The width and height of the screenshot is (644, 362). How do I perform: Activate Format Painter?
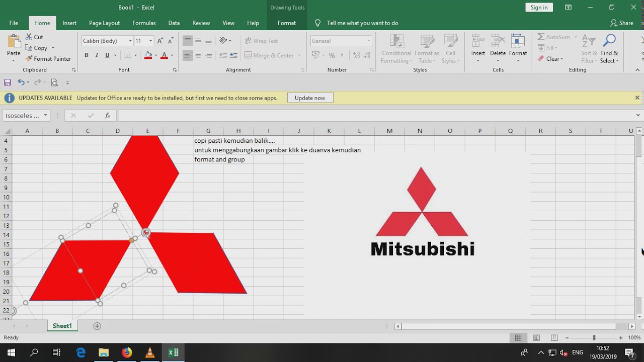tap(48, 59)
